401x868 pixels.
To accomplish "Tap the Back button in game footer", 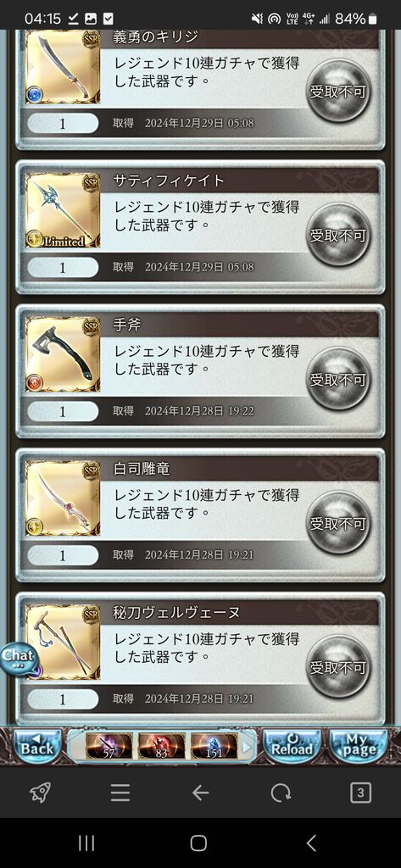I will click(37, 746).
